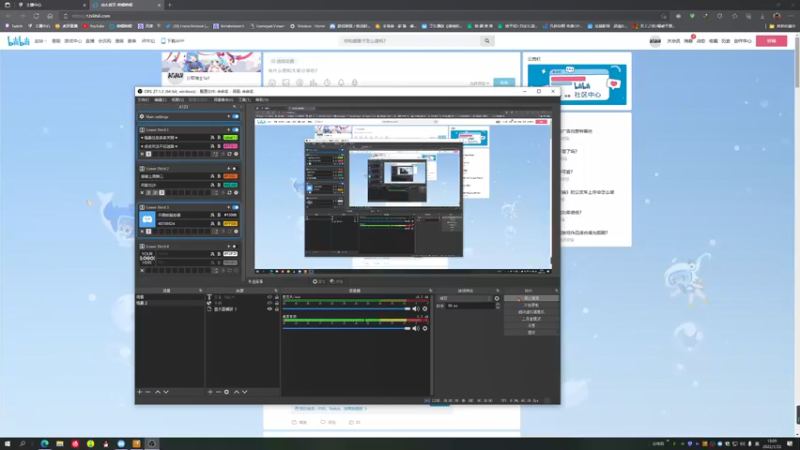Viewport: 800px width, 450px height.
Task: Click bold icon in Lower Third 1 first row
Action: pyautogui.click(x=219, y=138)
